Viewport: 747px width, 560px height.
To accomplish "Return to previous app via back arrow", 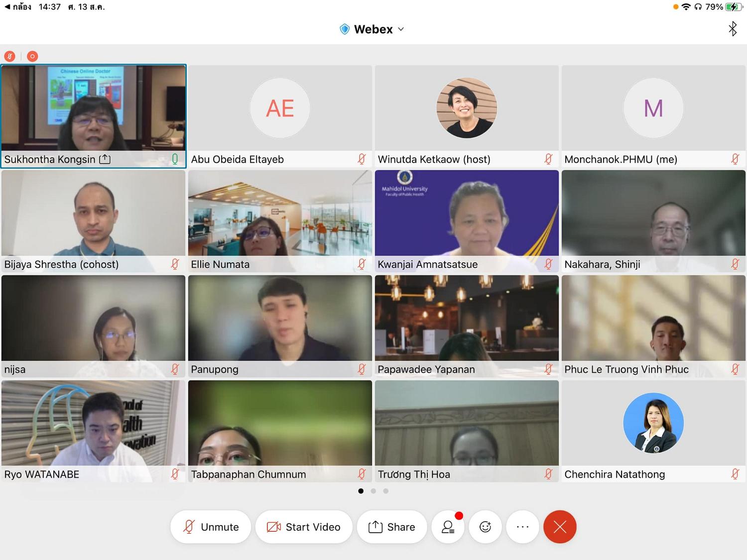I will coord(17,7).
